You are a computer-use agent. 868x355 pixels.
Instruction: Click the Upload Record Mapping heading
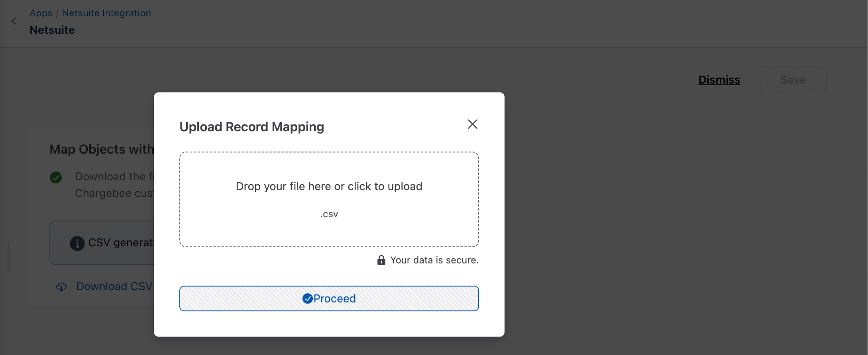pyautogui.click(x=251, y=127)
